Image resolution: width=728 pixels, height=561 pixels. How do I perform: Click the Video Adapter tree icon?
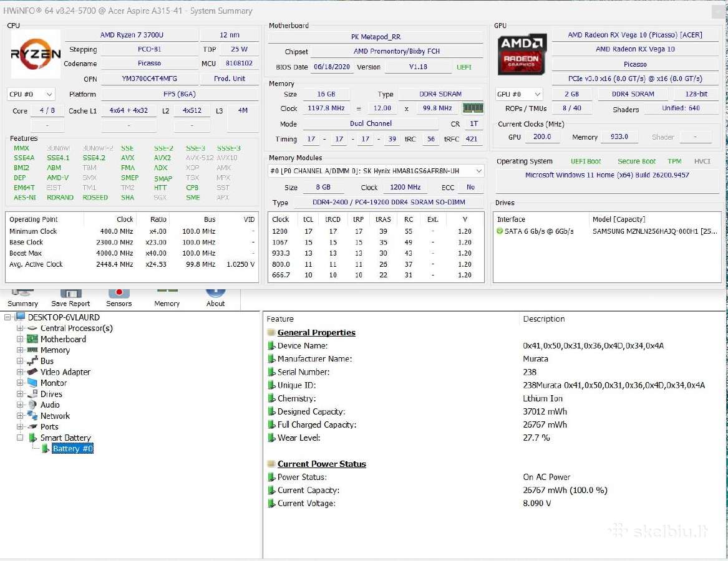(x=32, y=372)
